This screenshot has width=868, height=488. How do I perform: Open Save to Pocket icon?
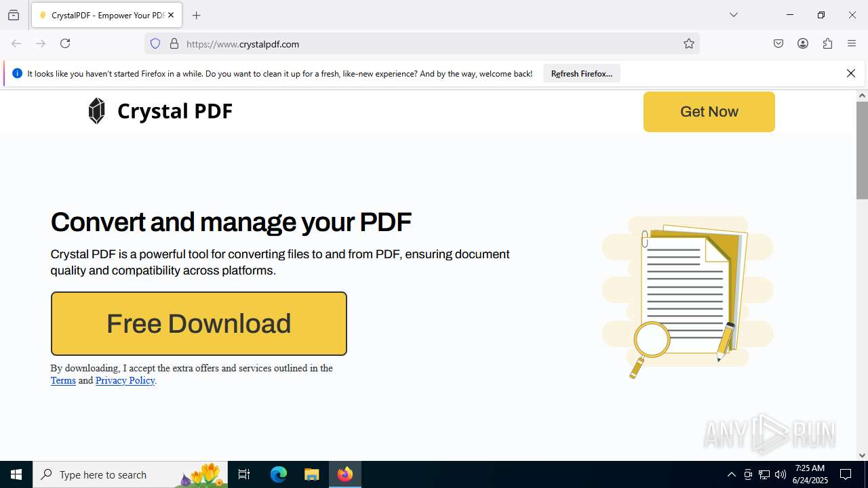tap(778, 43)
